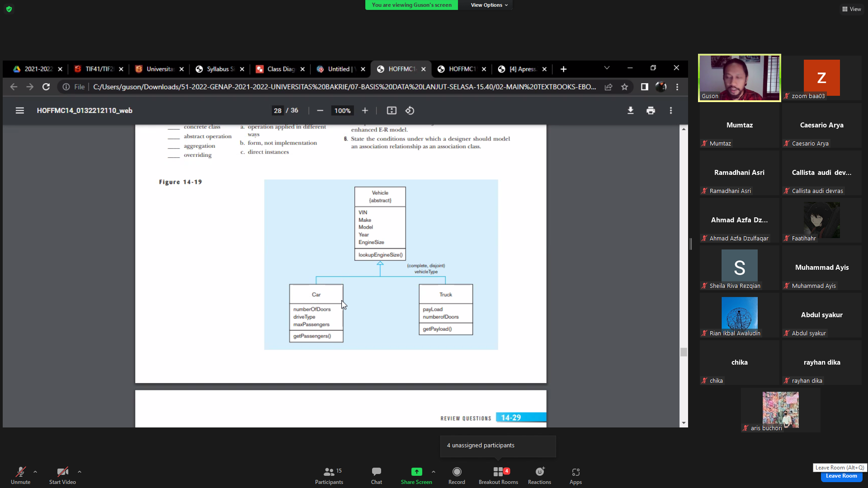Click the PDF page number field
The width and height of the screenshot is (868, 488).
click(x=278, y=111)
